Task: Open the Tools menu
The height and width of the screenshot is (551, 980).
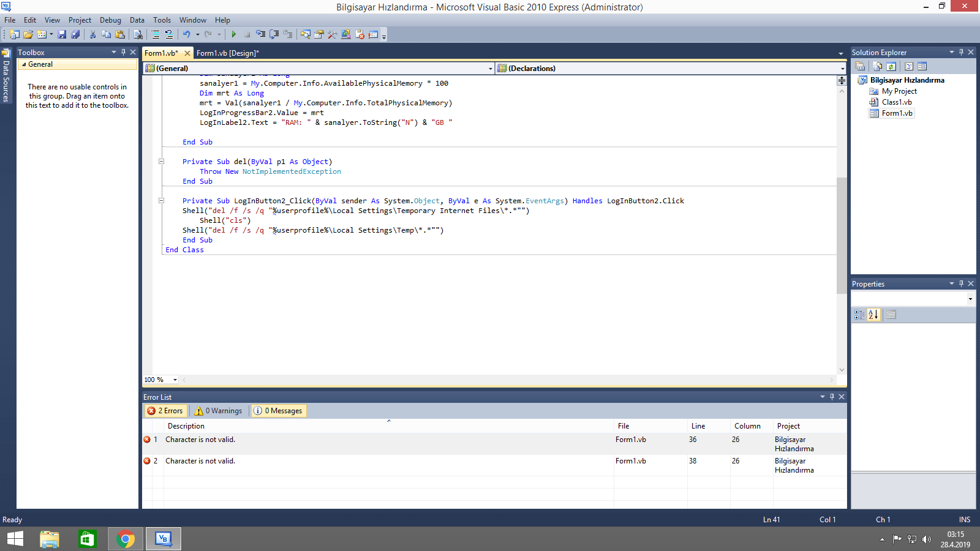Action: [x=162, y=20]
